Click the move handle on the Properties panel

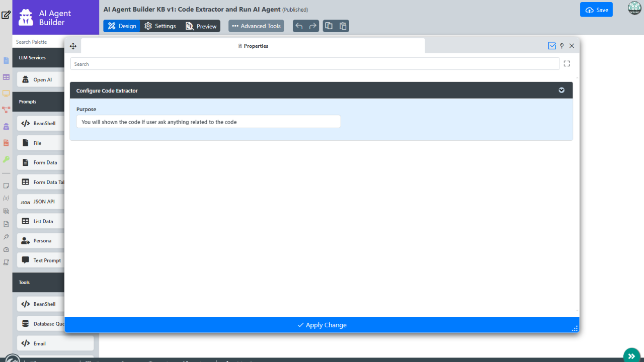click(73, 46)
